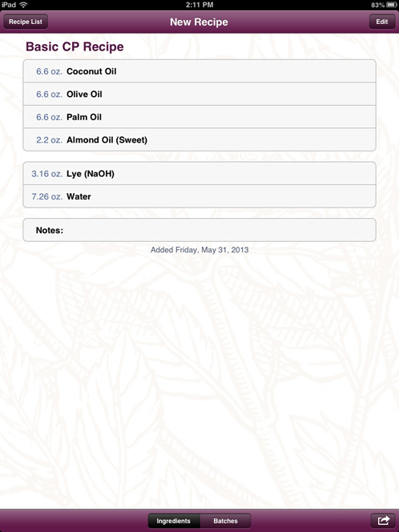Image resolution: width=399 pixels, height=532 pixels.
Task: Select the Olive Oil ingredient row
Action: point(199,94)
